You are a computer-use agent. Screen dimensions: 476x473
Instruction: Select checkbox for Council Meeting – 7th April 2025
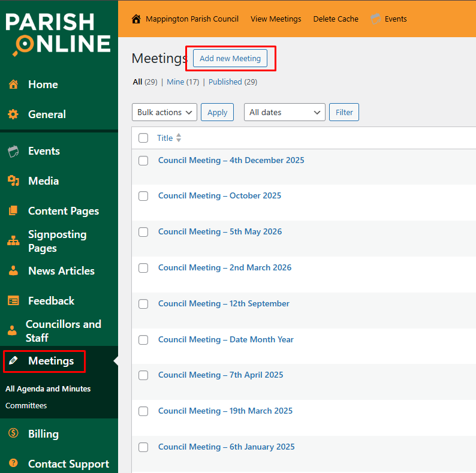pos(143,375)
